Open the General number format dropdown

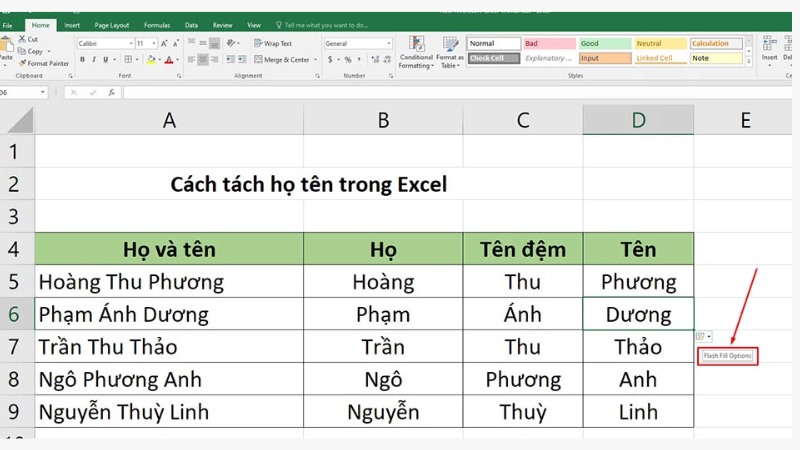coord(389,43)
